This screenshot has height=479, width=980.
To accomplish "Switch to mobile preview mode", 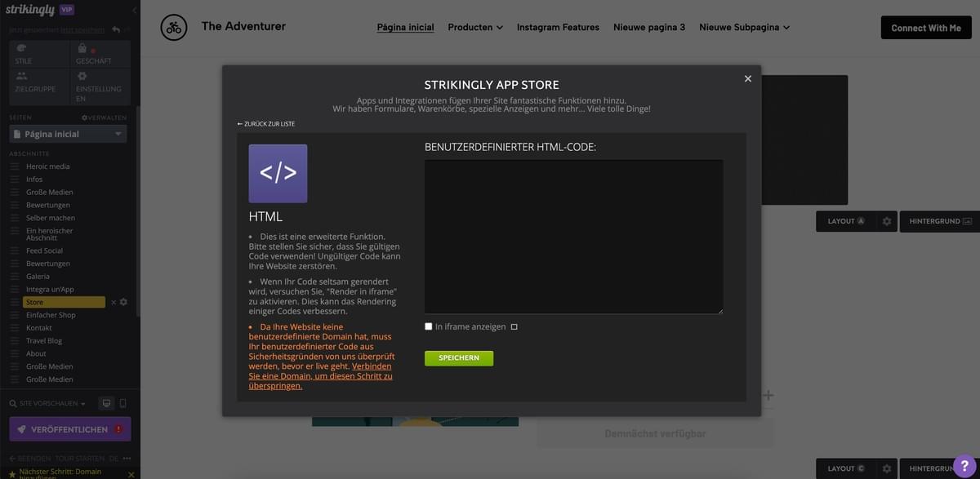I will point(123,402).
